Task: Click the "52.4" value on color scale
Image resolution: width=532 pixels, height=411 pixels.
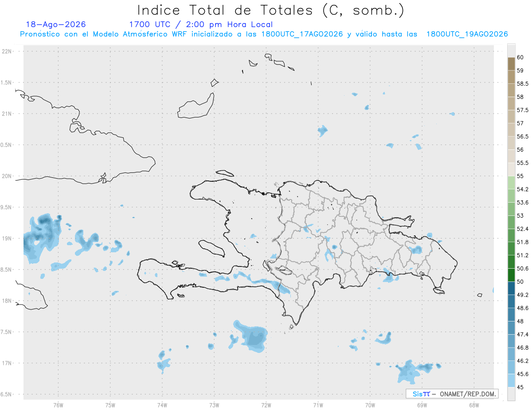Action: [523, 229]
